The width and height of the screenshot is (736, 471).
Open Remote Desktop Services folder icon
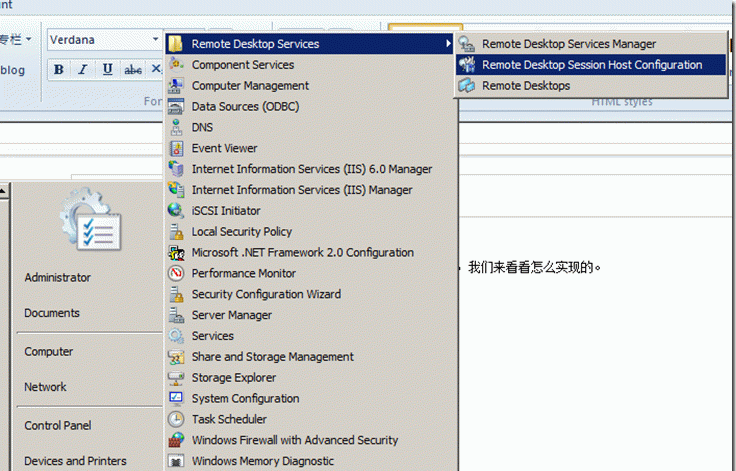[x=176, y=44]
